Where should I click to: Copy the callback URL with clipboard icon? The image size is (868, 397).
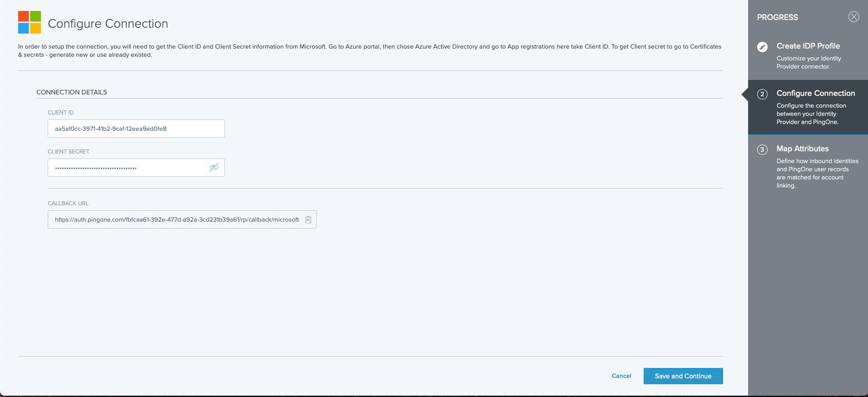tap(308, 220)
